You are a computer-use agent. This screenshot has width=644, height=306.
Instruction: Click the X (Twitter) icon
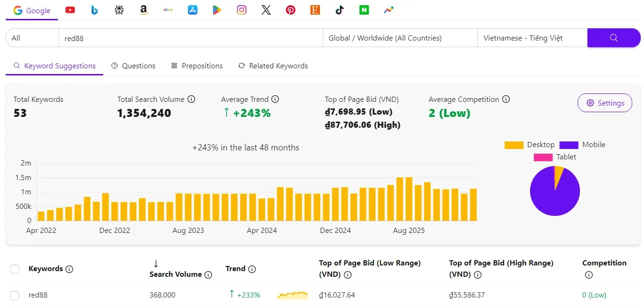point(266,10)
